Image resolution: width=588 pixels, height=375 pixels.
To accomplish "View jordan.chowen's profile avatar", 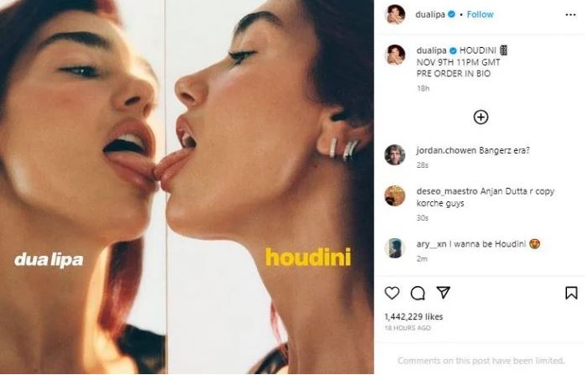I will tap(395, 154).
